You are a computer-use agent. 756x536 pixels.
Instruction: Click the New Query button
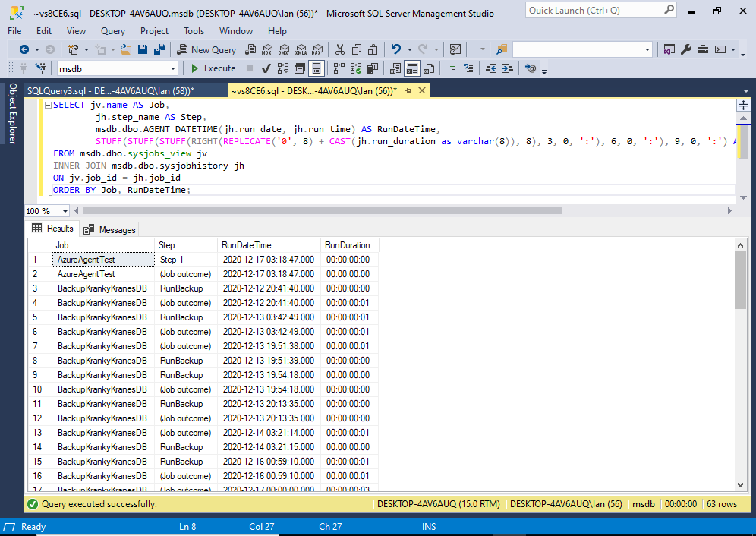point(206,49)
